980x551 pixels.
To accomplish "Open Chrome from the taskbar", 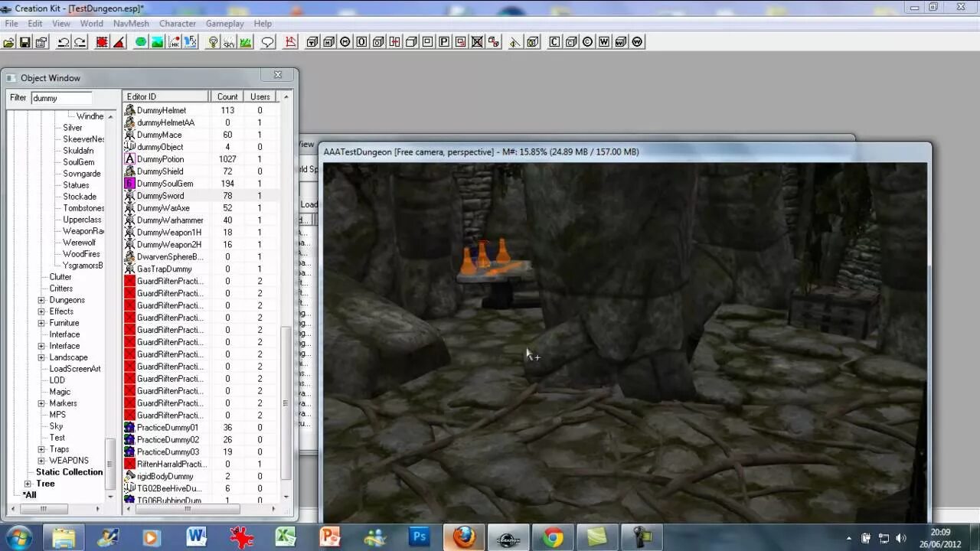I will (553, 537).
